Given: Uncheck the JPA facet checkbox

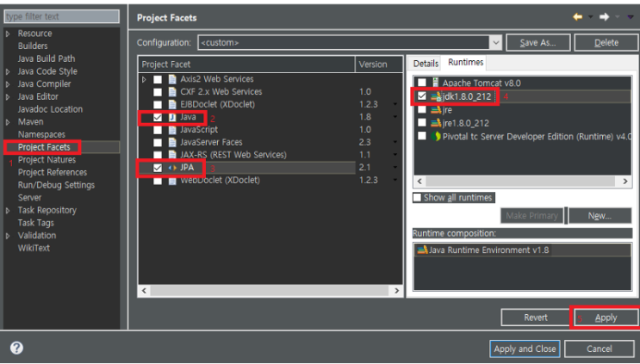Looking at the screenshot, I should click(x=158, y=168).
